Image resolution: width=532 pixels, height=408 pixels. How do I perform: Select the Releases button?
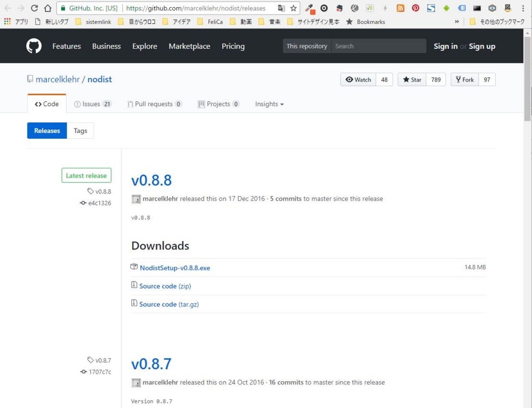point(47,130)
